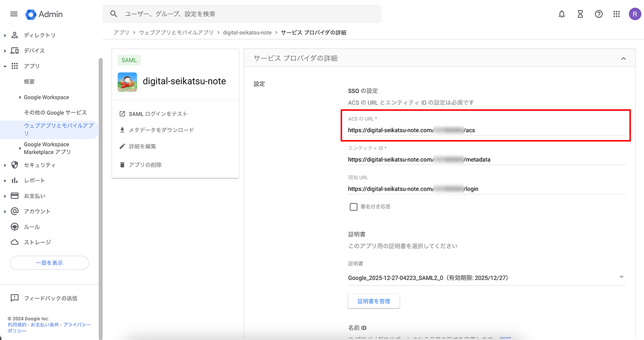
Task: Click the hourglass tasks icon
Action: (580, 14)
